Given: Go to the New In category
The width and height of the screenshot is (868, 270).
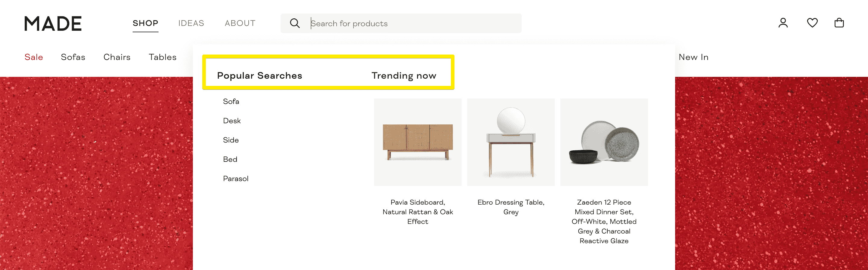Looking at the screenshot, I should point(693,57).
